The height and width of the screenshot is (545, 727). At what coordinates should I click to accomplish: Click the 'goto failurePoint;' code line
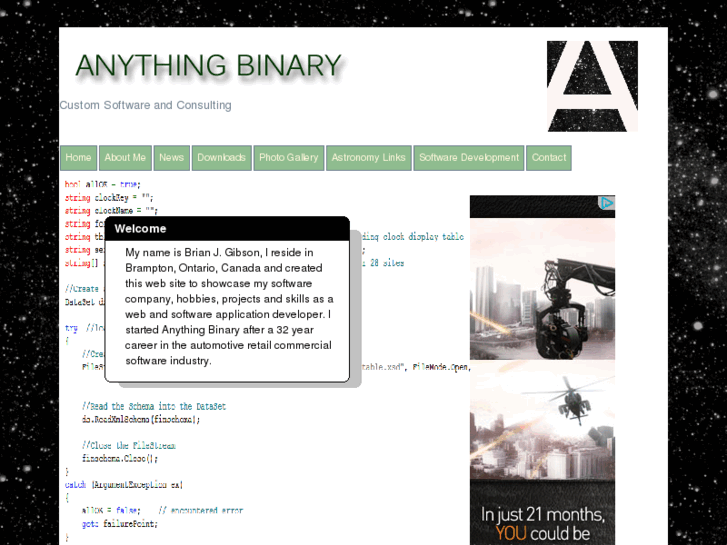[120, 524]
